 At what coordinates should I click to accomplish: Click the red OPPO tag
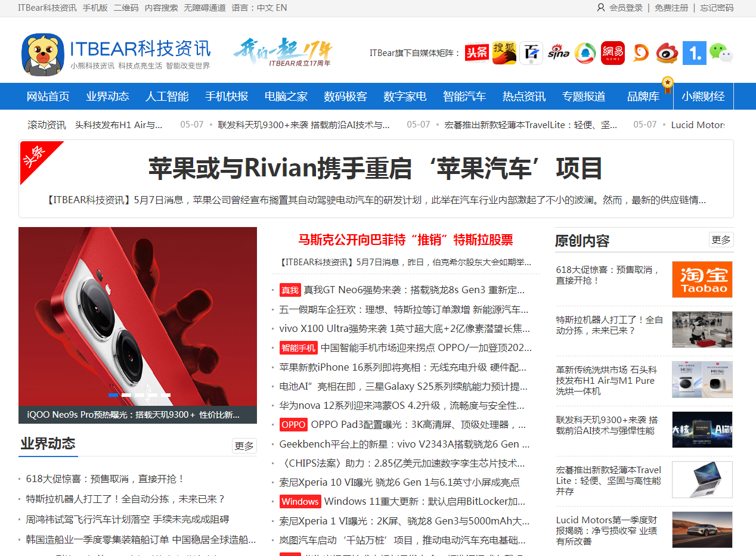click(x=294, y=425)
